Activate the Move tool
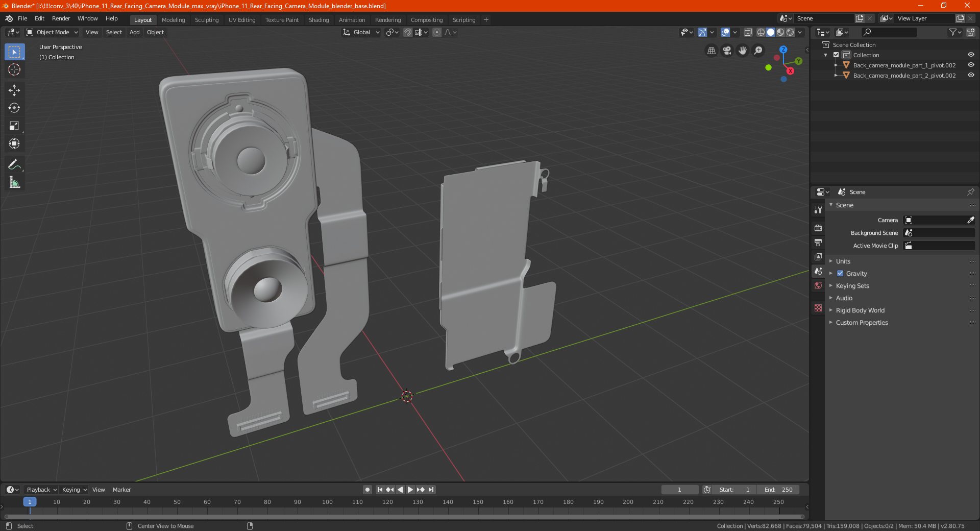This screenshot has width=980, height=531. [x=14, y=90]
